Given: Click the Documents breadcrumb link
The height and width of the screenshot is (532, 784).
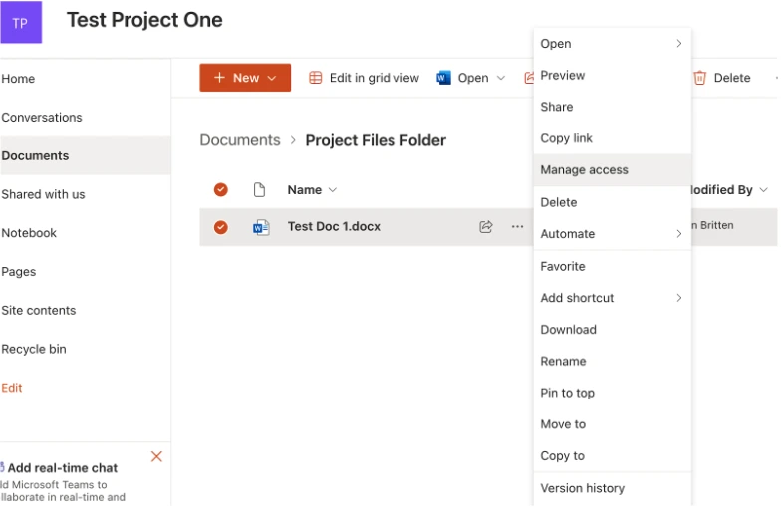Looking at the screenshot, I should click(240, 140).
